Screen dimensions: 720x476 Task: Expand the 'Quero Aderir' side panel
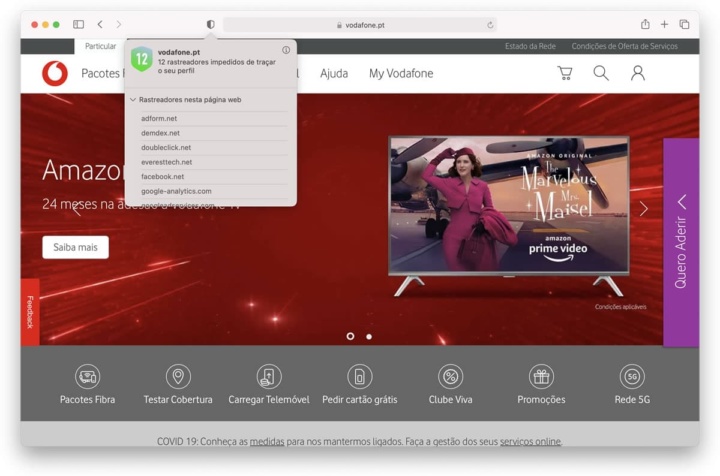click(x=681, y=242)
